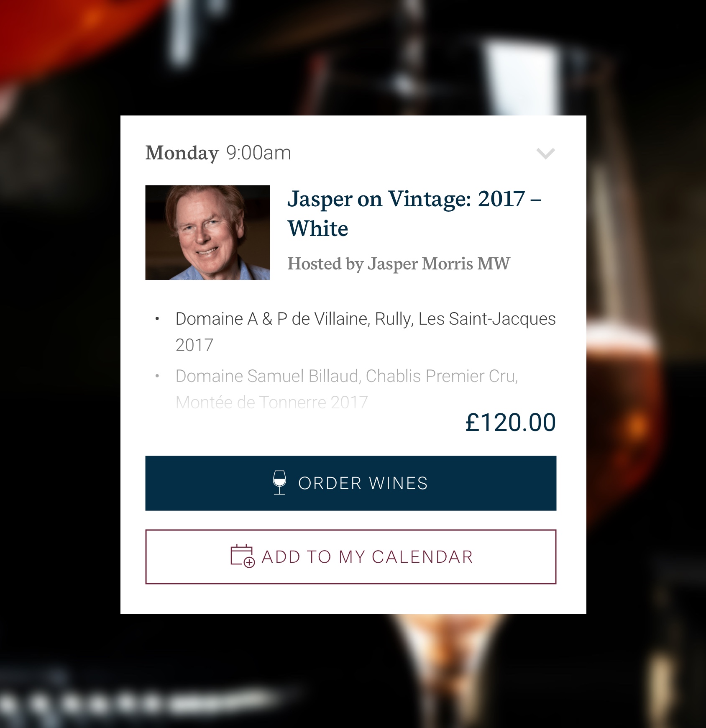This screenshot has width=706, height=728.
Task: Click the ADD TO MY CALENDAR label
Action: click(367, 557)
